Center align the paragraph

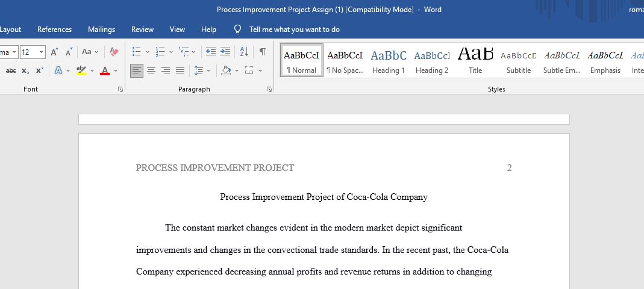[151, 70]
